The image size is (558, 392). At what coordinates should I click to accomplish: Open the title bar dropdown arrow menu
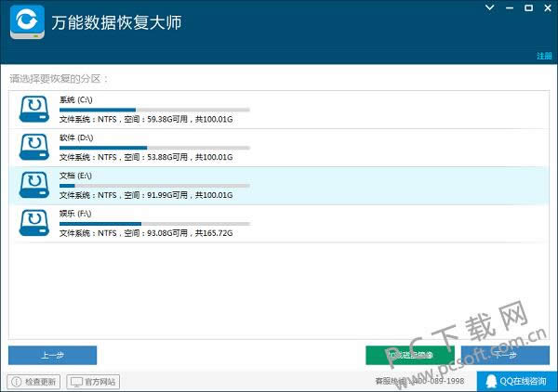490,7
